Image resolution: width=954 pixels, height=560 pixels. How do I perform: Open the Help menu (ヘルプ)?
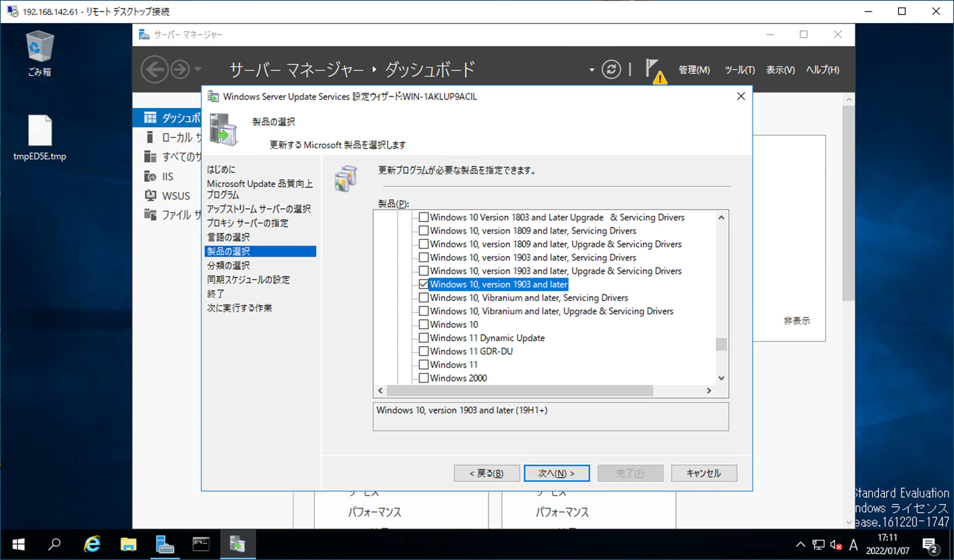point(822,70)
